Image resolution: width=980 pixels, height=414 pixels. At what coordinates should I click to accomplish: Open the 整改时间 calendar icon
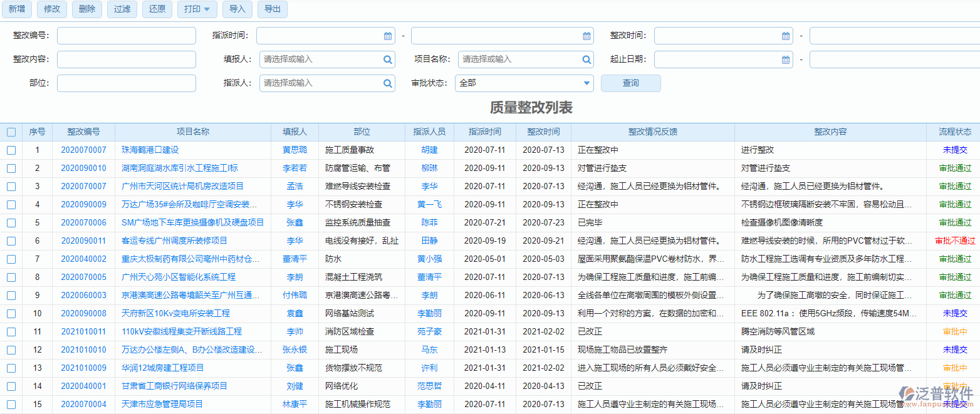click(785, 36)
